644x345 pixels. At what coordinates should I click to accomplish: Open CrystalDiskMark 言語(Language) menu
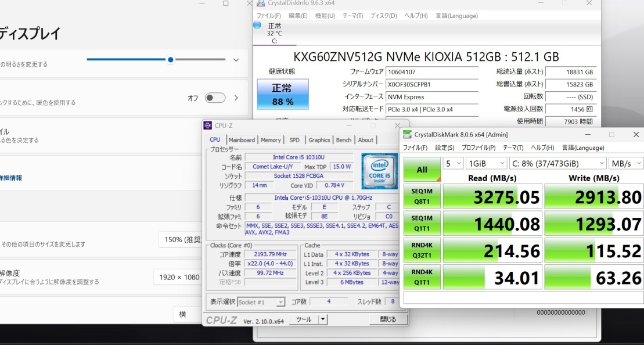pyautogui.click(x=583, y=148)
